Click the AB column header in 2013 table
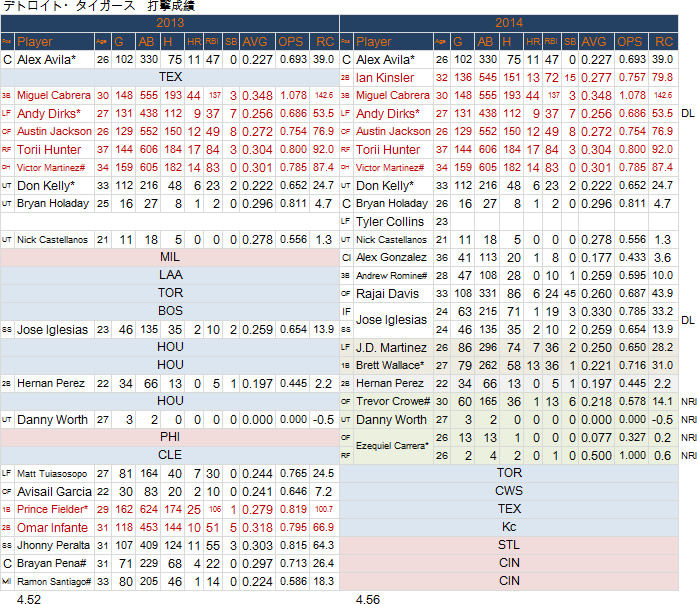 (x=148, y=42)
